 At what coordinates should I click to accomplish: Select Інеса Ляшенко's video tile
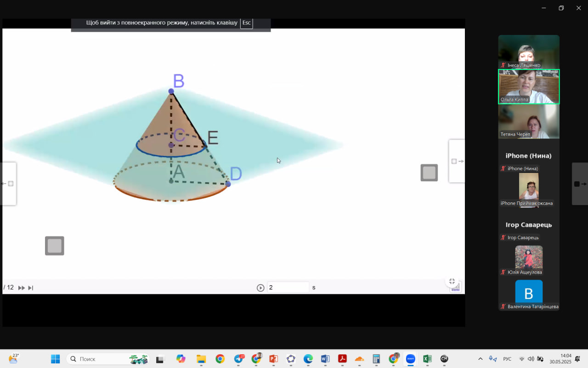529,52
